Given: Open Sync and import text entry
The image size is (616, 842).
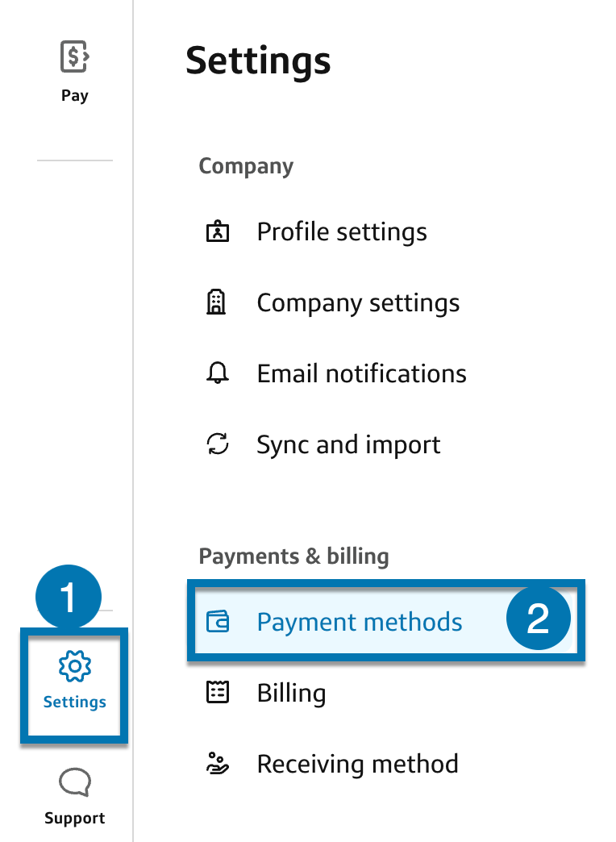Looking at the screenshot, I should coord(348,444).
